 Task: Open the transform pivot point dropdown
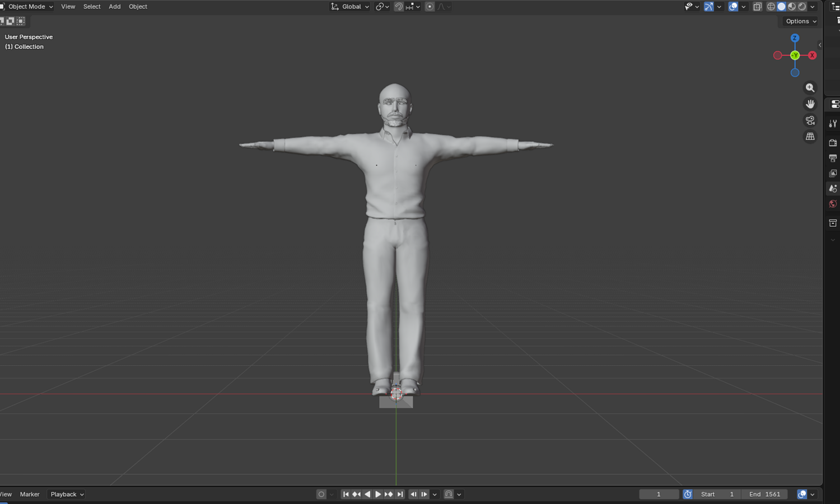click(382, 7)
